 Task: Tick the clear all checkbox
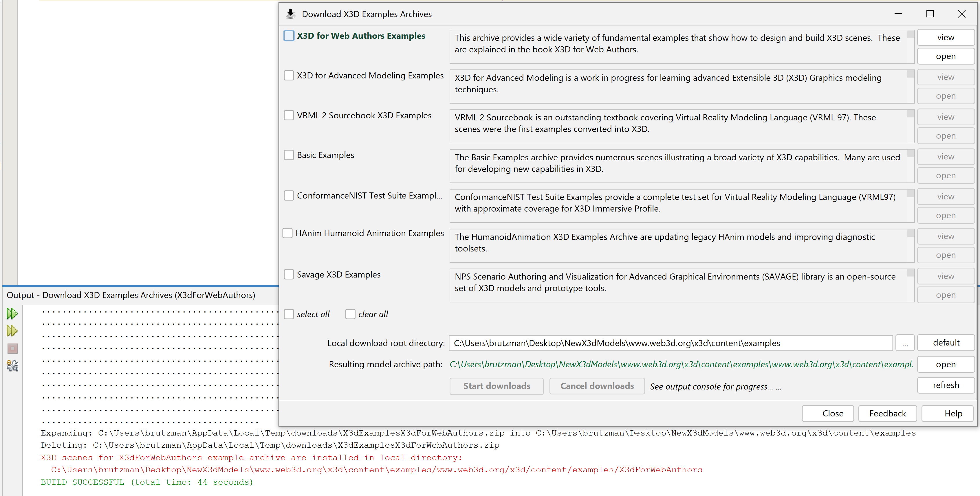[x=350, y=314]
